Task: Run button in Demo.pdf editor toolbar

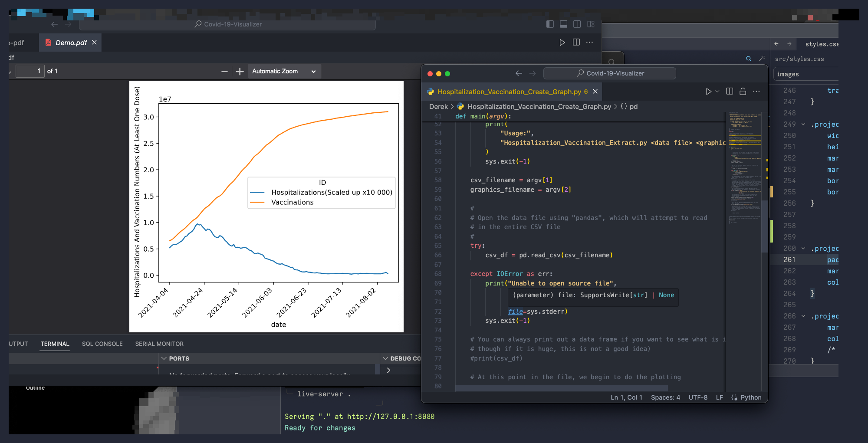Action: [562, 42]
